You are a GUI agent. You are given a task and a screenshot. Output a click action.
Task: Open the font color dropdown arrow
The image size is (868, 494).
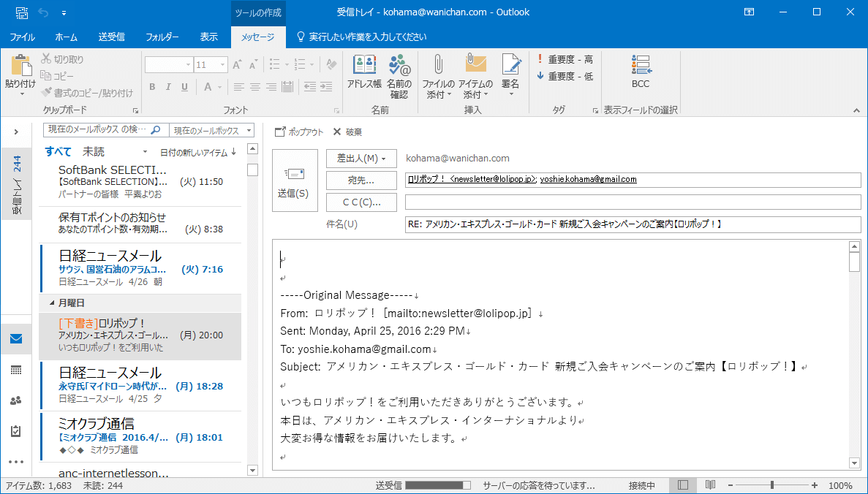(219, 87)
